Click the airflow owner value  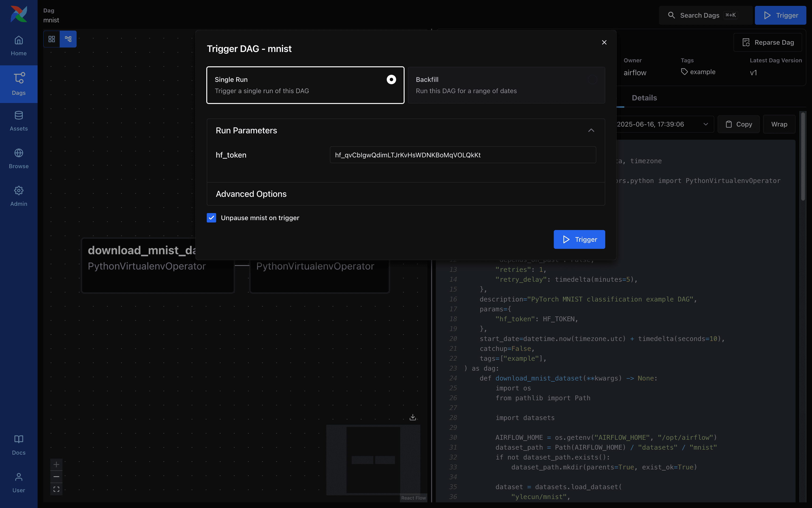pos(635,73)
